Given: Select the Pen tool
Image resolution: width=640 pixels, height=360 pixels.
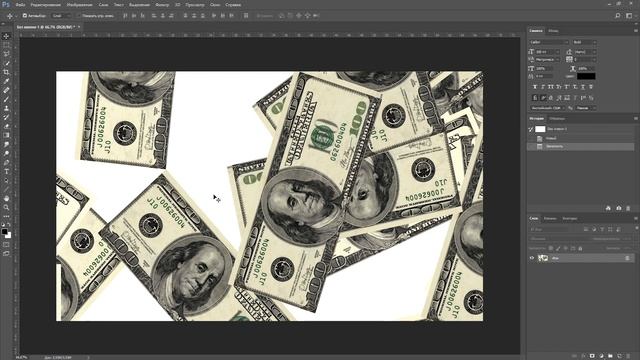Looking at the screenshot, I should (6, 162).
